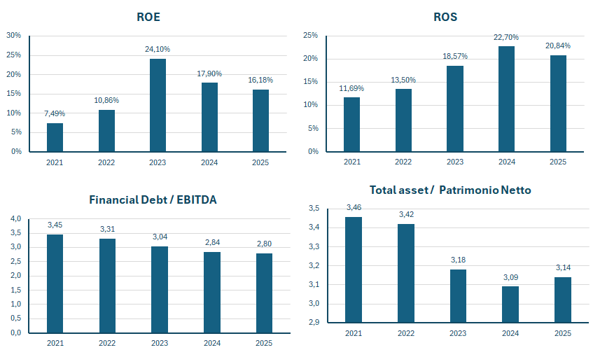This screenshot has height=364, width=600.
Task: Select the Debt/EBITDA bar labeled 2,84
Action: (212, 293)
